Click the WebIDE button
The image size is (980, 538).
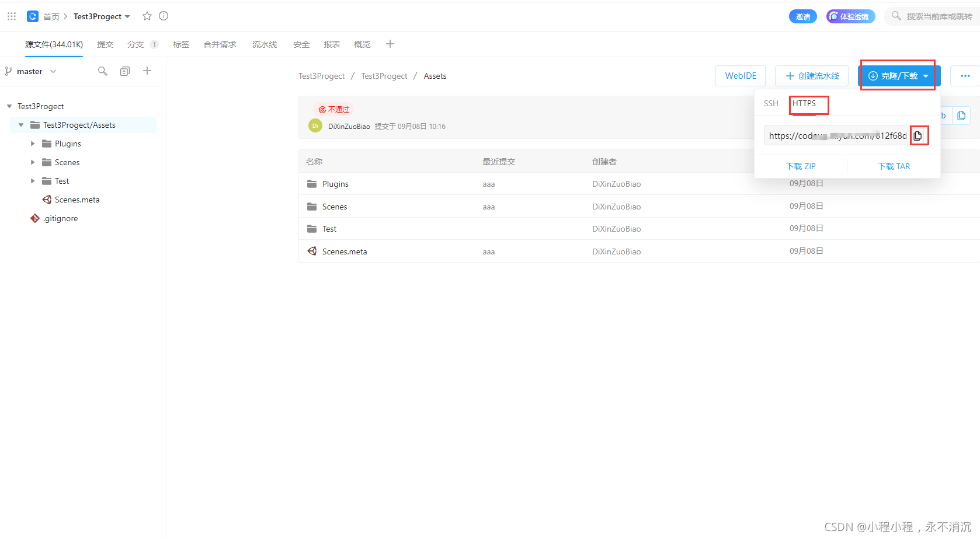[x=741, y=76]
